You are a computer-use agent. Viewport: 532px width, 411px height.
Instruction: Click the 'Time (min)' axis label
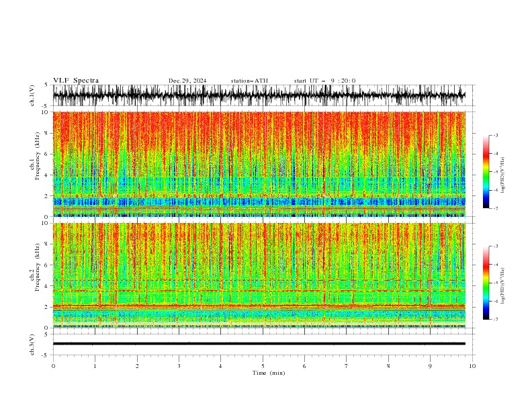click(x=269, y=373)
